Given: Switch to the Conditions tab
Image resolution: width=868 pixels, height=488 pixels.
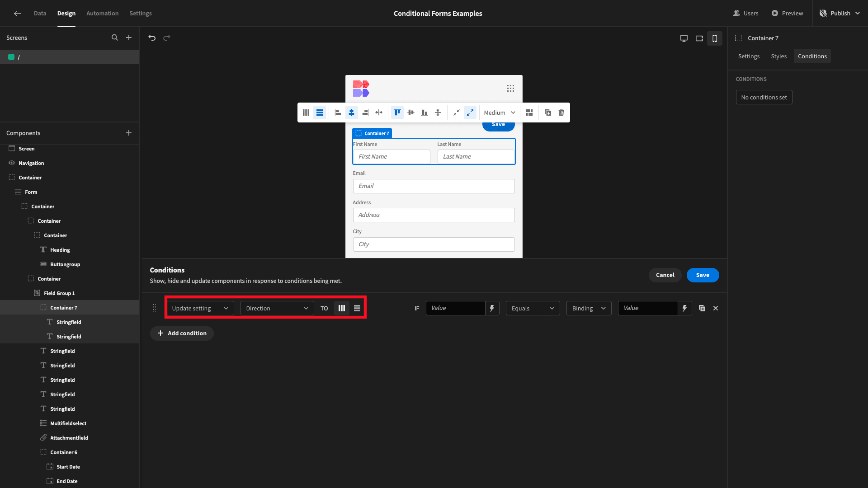Looking at the screenshot, I should coord(812,56).
